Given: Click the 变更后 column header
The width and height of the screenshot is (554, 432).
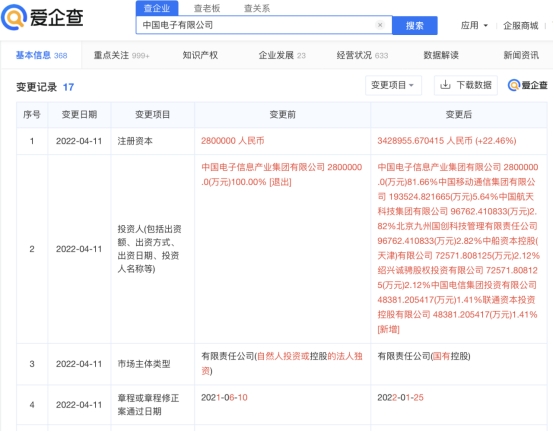Looking at the screenshot, I should coord(459,114).
